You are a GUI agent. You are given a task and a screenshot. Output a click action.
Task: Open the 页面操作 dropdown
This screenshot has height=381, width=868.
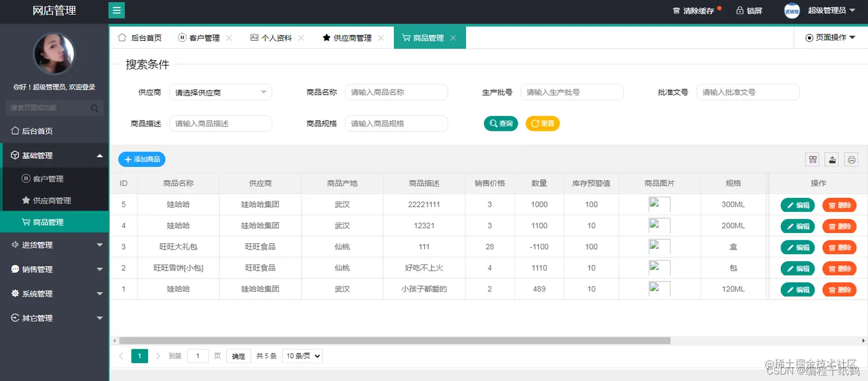[x=830, y=38]
